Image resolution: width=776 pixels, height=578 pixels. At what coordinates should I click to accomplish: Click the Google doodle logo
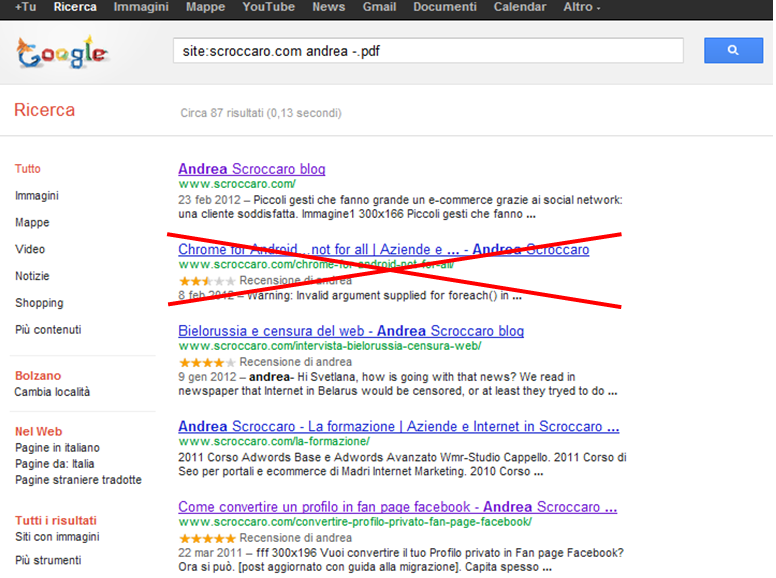[62, 52]
